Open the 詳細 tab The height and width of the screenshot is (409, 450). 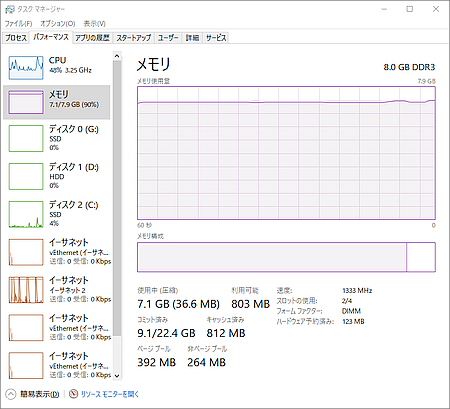192,38
